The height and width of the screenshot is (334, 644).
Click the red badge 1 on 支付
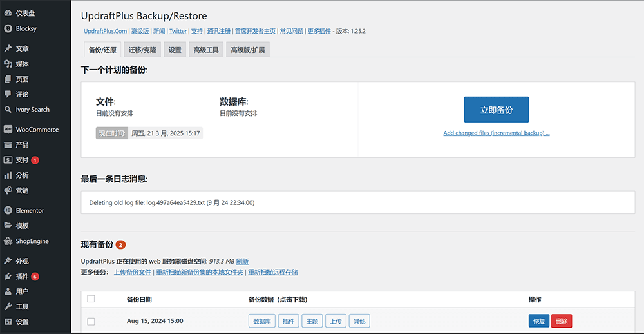click(x=35, y=160)
